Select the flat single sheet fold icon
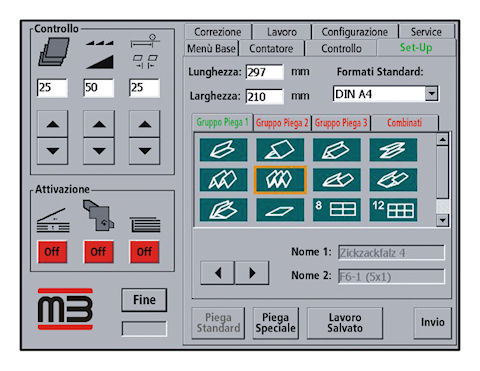Viewport: 480px width, 371px height. [280, 210]
